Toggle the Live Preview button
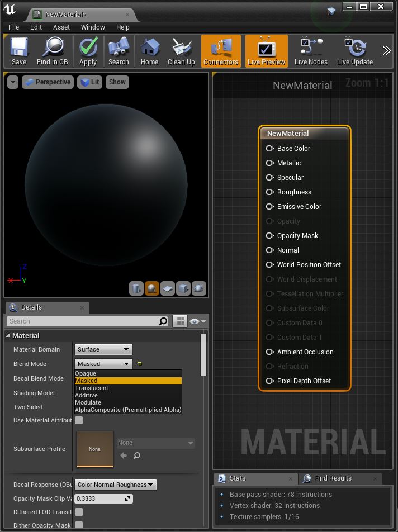The width and height of the screenshot is (398, 532). [x=266, y=51]
